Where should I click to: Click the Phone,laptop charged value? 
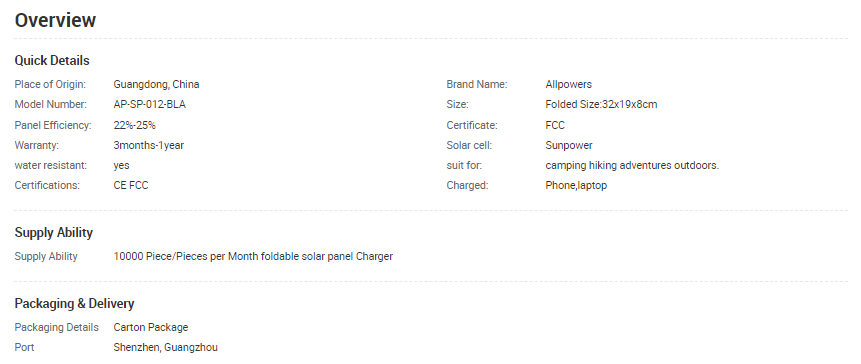576,186
